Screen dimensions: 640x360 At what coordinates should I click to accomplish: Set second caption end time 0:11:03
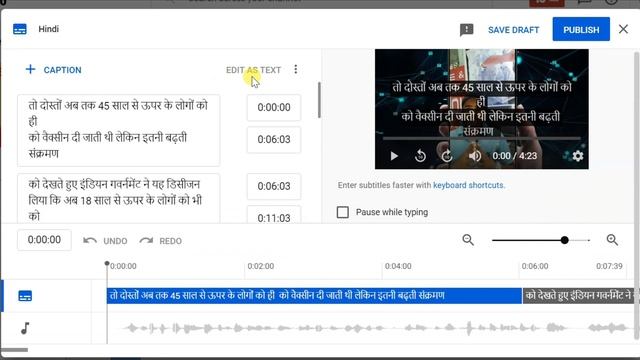click(274, 215)
